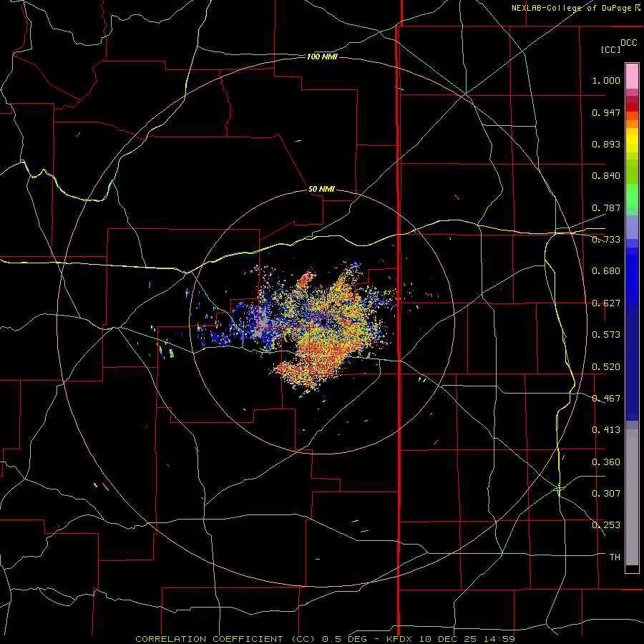The image size is (644, 644).
Task: Click the radar site black dot at the center
Action: [x=324, y=322]
